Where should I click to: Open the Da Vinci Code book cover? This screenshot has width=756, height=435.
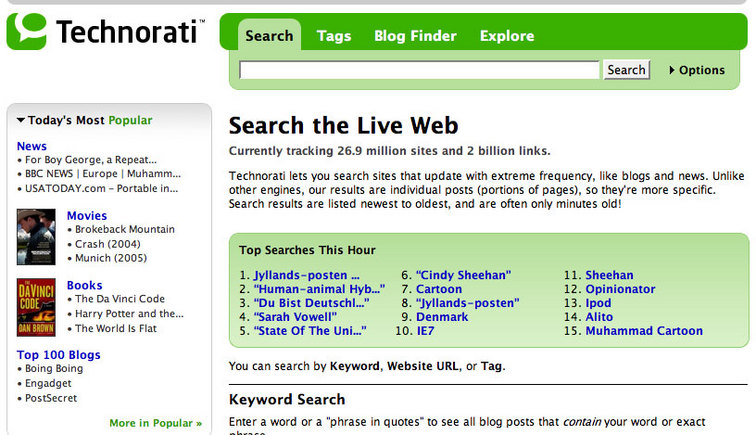coord(36,307)
